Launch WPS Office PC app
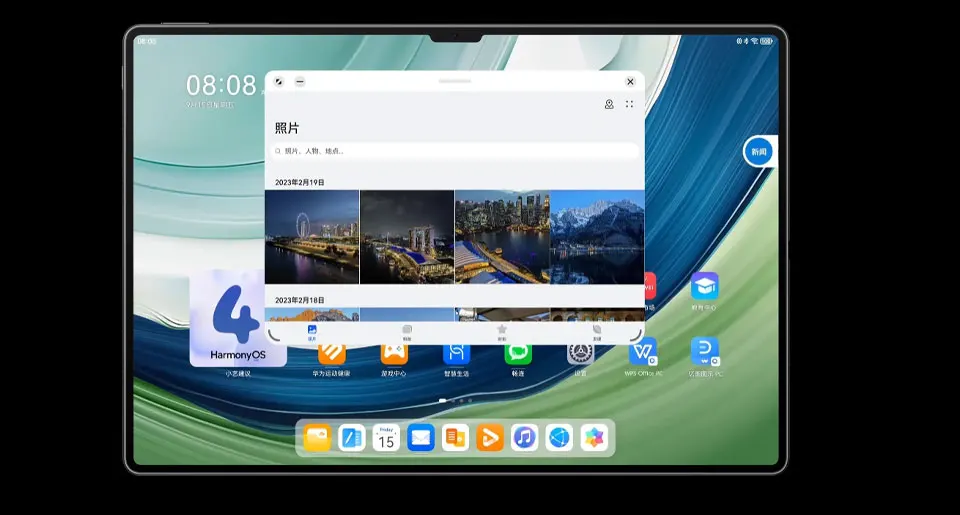The image size is (960, 515). pos(643,351)
